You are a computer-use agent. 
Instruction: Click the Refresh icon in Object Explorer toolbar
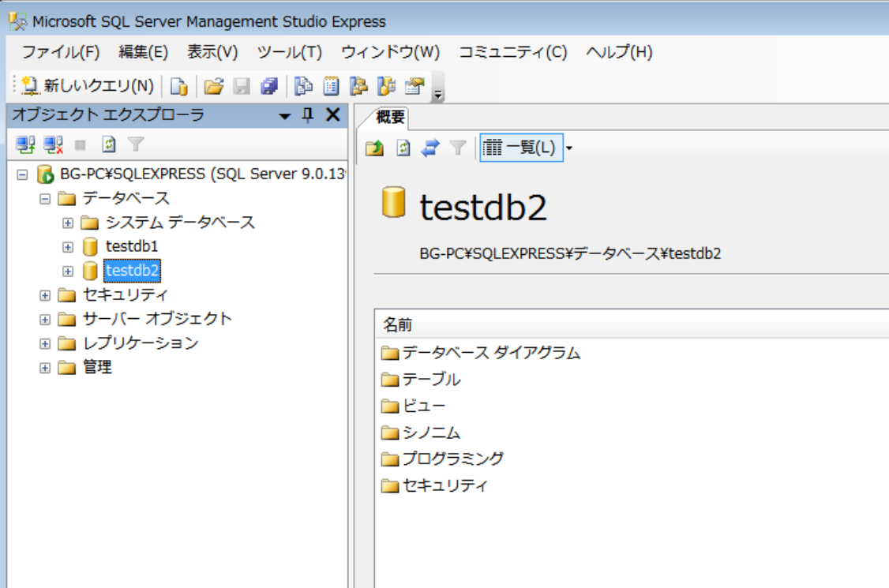109,144
